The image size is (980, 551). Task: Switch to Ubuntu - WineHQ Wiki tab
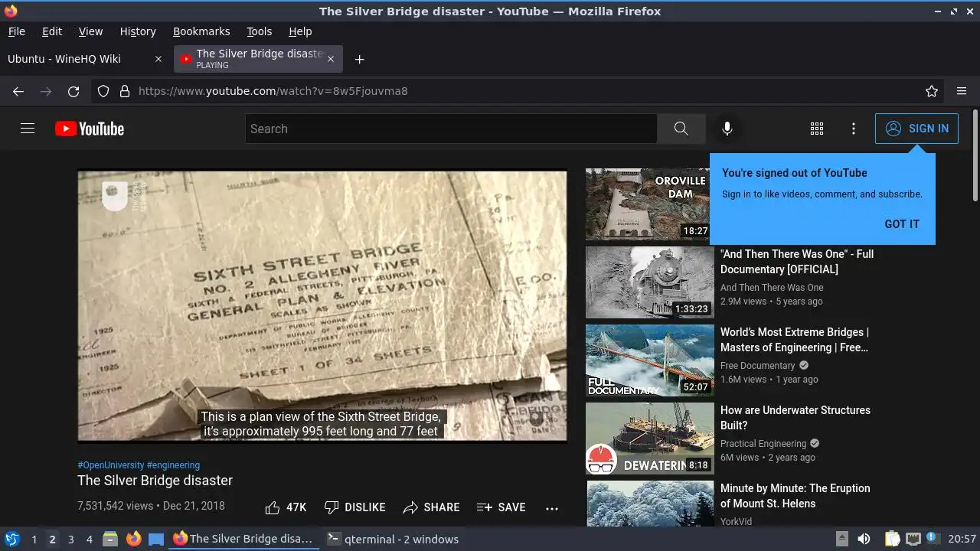tap(86, 59)
